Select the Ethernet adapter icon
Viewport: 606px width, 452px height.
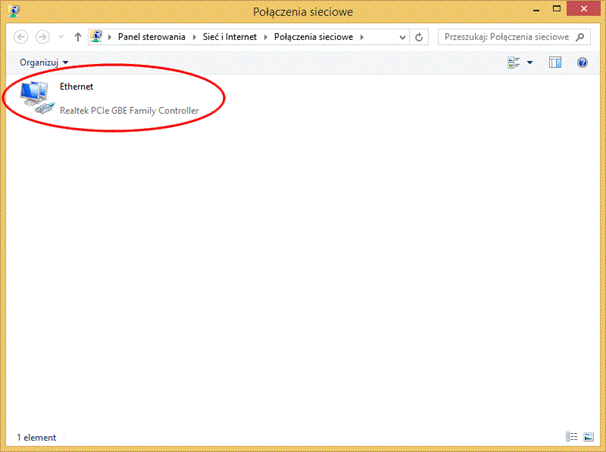(36, 97)
